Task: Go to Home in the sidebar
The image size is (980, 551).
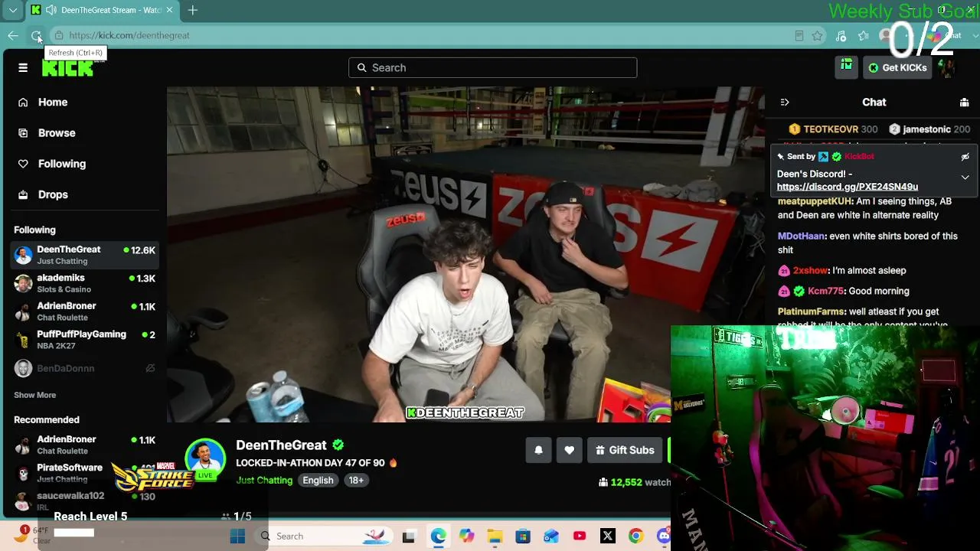Action: [x=53, y=103]
